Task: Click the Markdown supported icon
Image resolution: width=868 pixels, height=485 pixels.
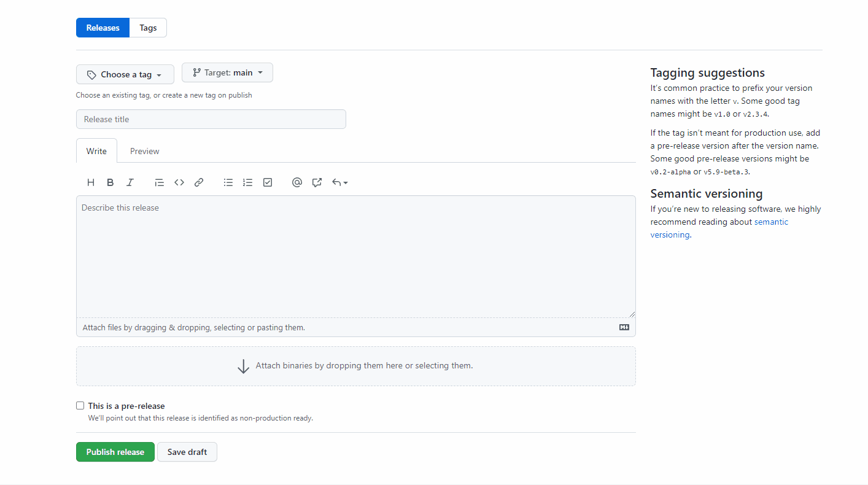Action: click(624, 327)
